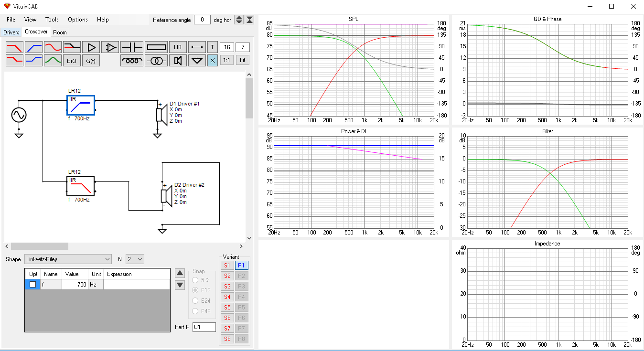
Task: Click the schematic vertical scrollbar thumb
Action: [249, 98]
